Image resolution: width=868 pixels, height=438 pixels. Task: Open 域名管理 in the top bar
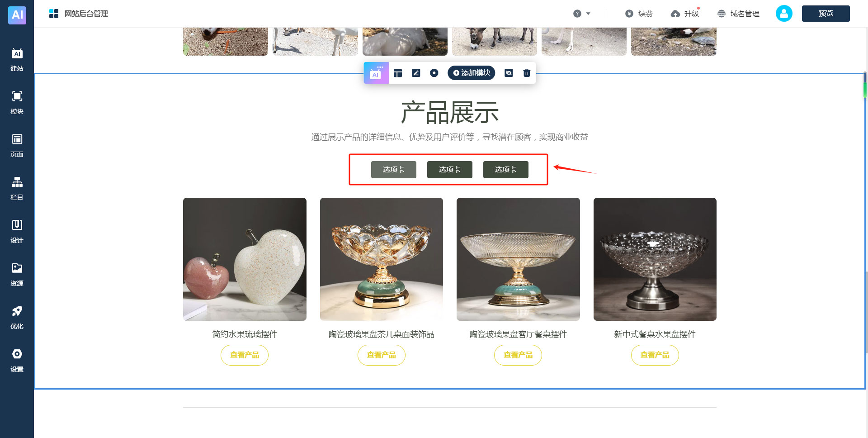[x=738, y=14]
